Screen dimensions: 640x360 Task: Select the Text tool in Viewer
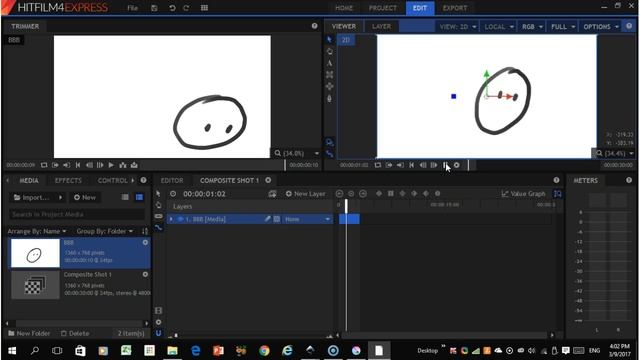pyautogui.click(x=329, y=63)
